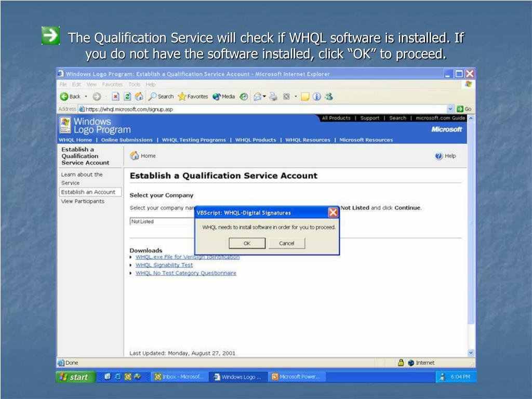Open the Tools menu

(x=135, y=85)
